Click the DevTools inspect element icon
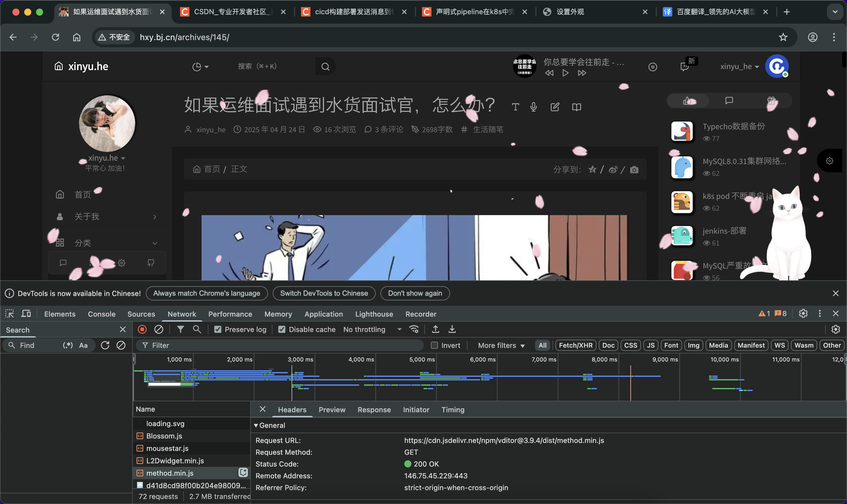 pos(9,313)
